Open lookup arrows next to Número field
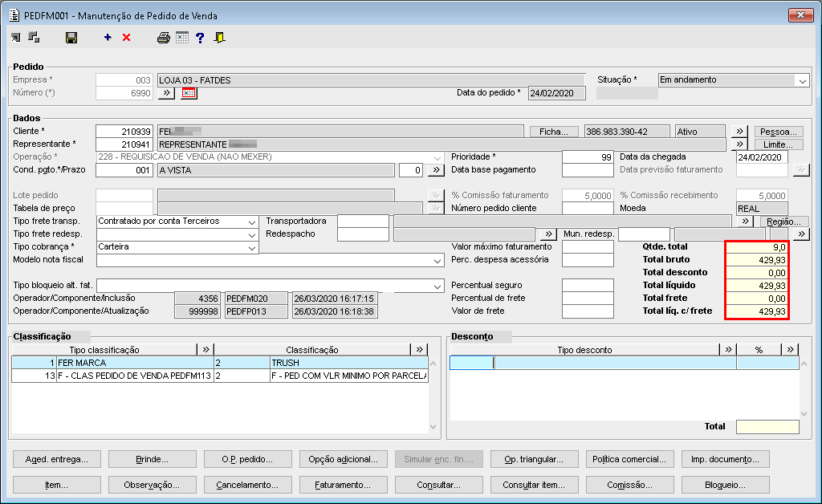The image size is (822, 504). 166,93
